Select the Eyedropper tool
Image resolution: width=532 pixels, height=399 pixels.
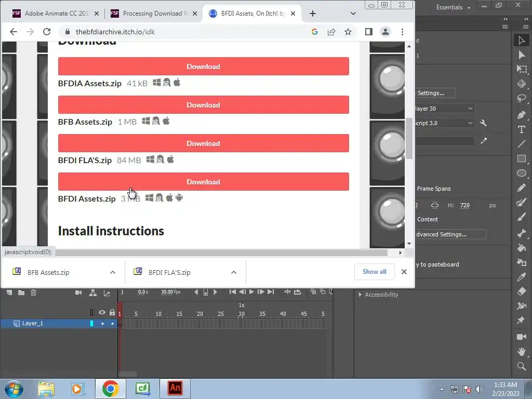click(x=522, y=277)
